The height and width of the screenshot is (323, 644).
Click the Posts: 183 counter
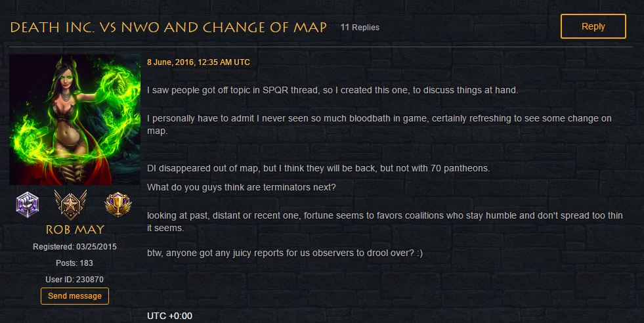tap(74, 263)
